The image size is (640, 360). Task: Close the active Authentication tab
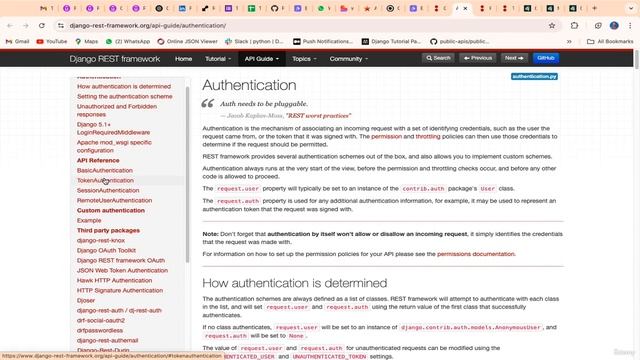465,8
